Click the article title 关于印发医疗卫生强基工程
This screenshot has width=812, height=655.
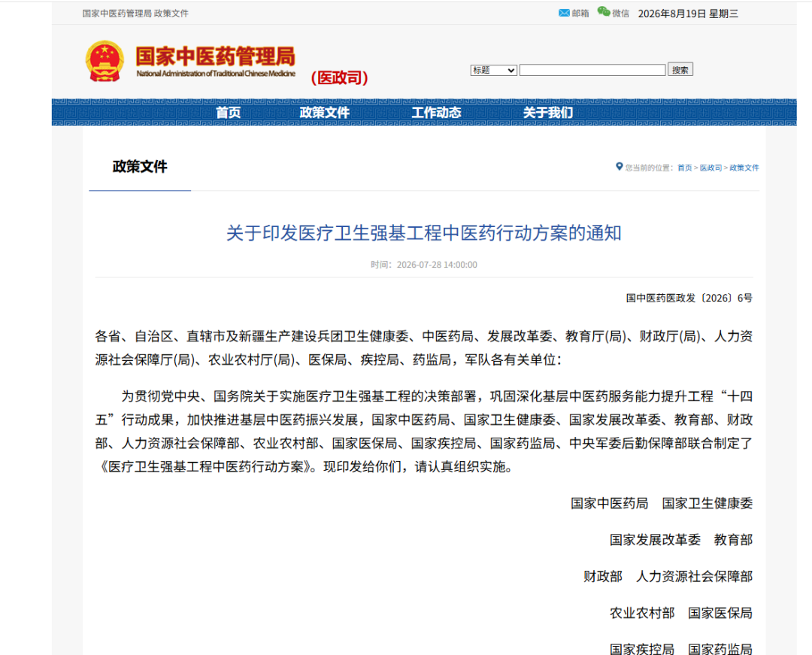click(x=423, y=233)
